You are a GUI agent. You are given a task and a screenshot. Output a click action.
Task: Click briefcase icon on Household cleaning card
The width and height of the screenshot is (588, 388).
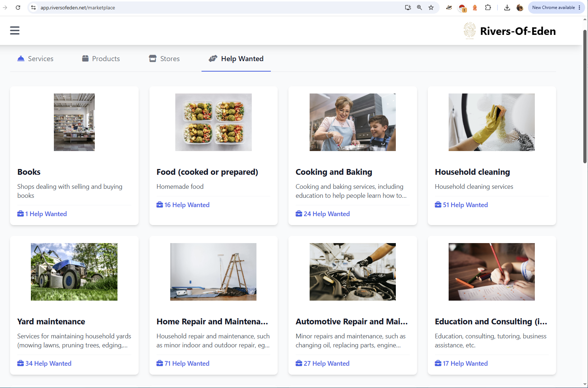[x=438, y=205]
